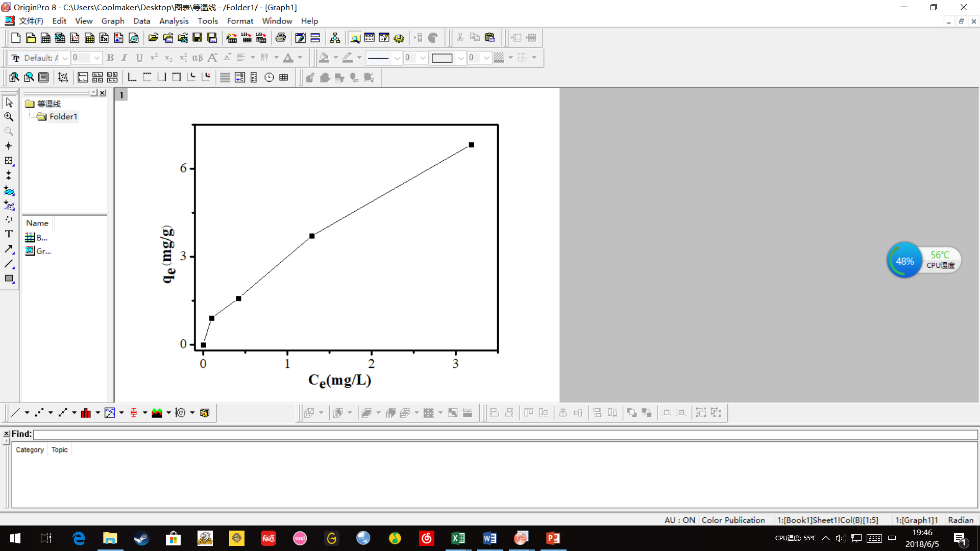Open the fill pattern color swatch
Screen dimensions: 980x551
pos(442,58)
